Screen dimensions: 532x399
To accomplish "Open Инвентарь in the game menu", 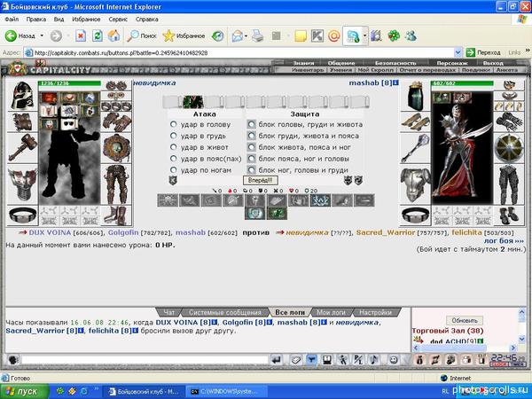I will [x=308, y=69].
